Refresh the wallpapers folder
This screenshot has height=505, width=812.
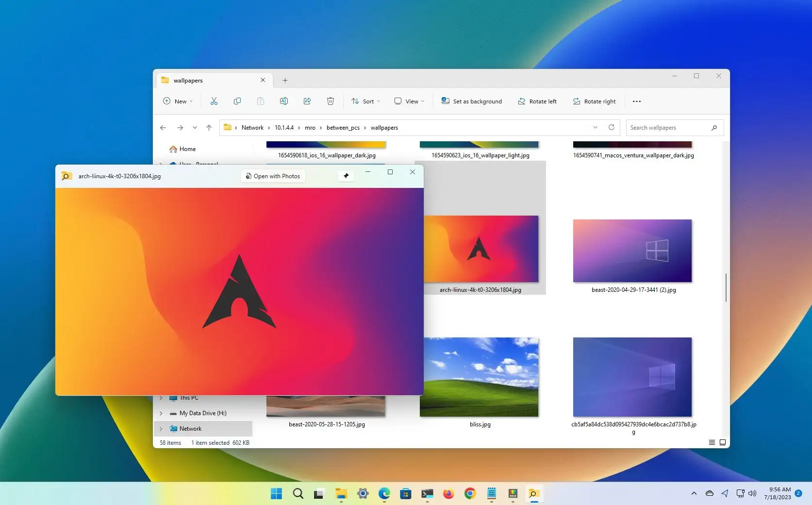click(x=611, y=127)
